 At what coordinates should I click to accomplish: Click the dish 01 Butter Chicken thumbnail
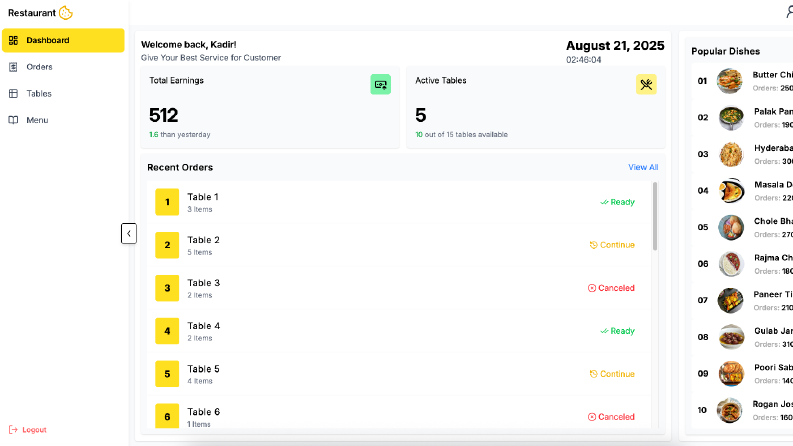(730, 81)
